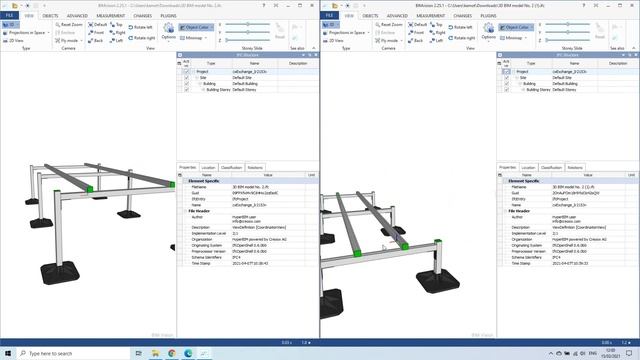Switch to Right view in left window
Viewport: 640px width, 360px height.
coord(118,33)
